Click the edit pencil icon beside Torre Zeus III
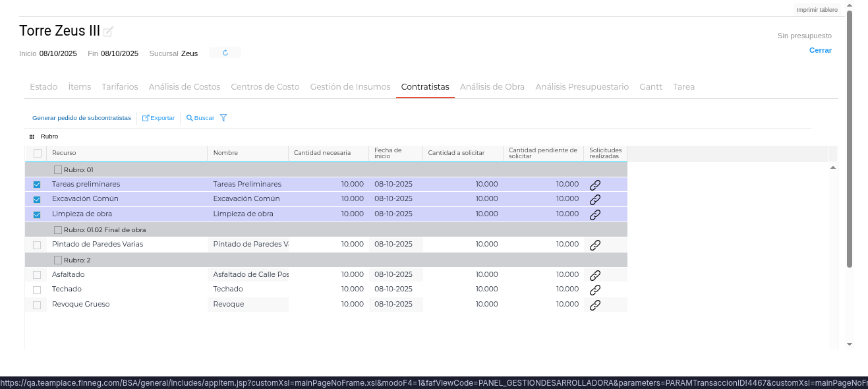The height and width of the screenshot is (389, 868). [108, 32]
